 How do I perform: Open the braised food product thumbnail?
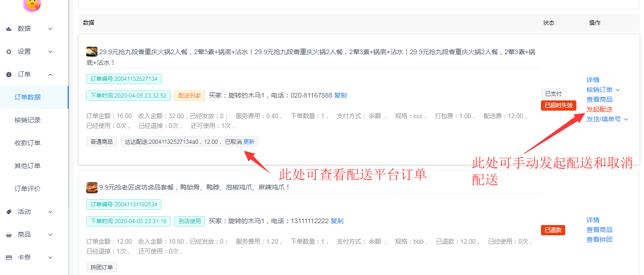click(x=92, y=187)
